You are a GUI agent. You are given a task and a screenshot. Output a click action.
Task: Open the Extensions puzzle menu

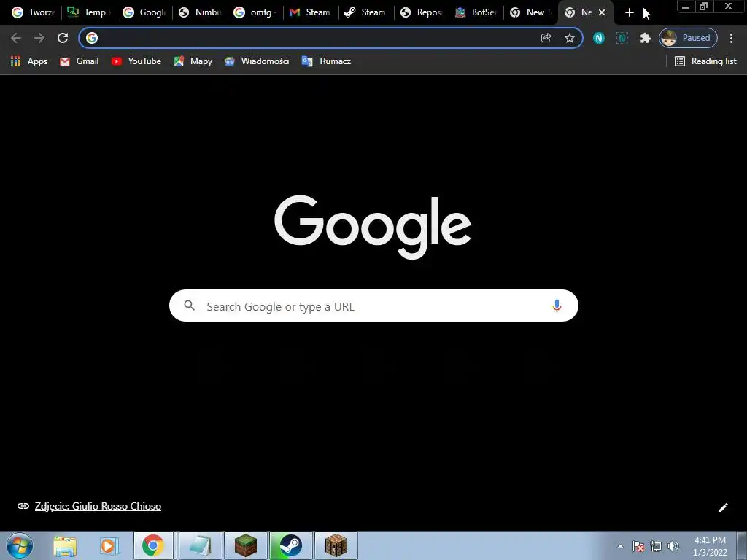645,38
